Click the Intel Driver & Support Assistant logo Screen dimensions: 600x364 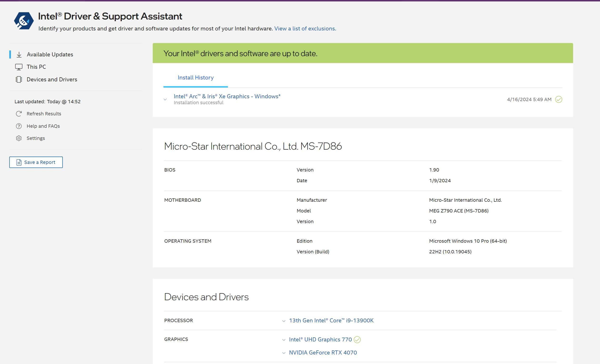(x=24, y=21)
